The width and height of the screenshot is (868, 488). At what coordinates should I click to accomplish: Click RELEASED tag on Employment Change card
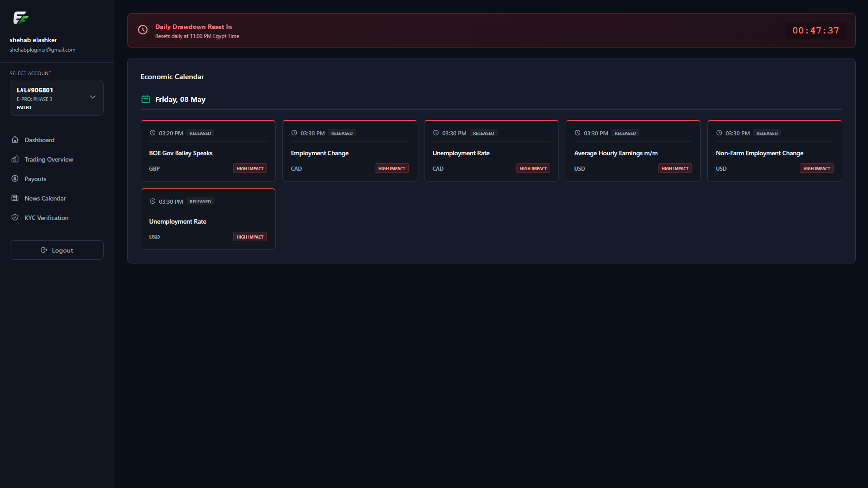pos(342,133)
